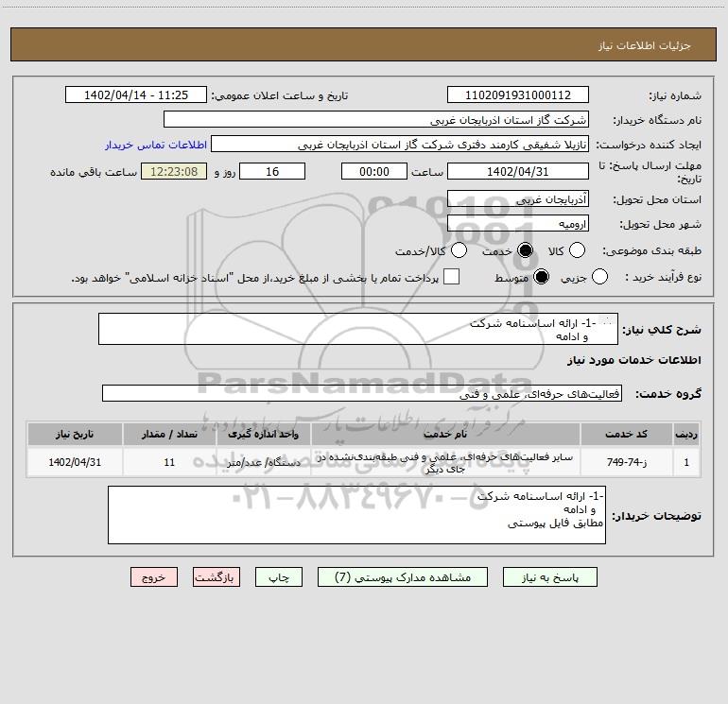Open the اطلاعات تماس خریدار link
Viewport: 728px width, 704px height.
[156, 145]
